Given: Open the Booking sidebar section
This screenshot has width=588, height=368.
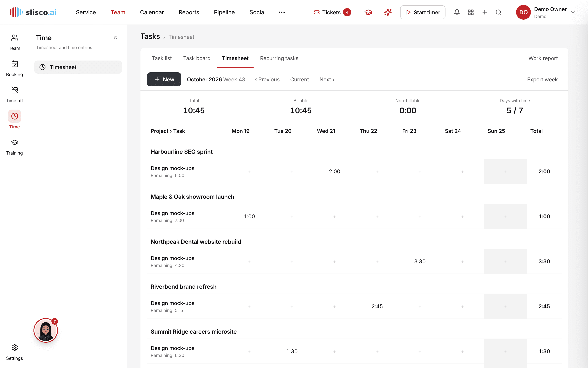Looking at the screenshot, I should pos(14,68).
